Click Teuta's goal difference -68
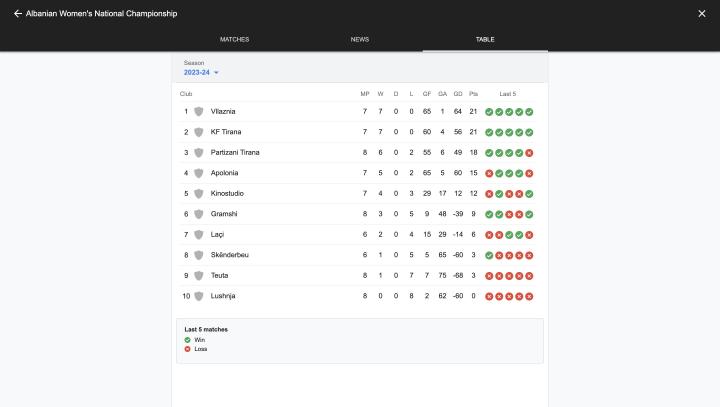The width and height of the screenshot is (720, 407). coord(458,276)
